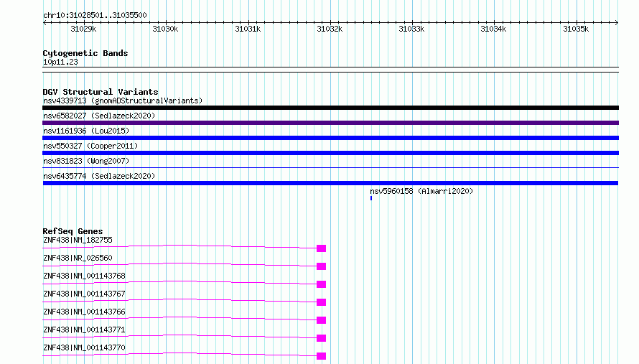Click the 31035k ruler tick label
Viewport: 639px width, 364px height.
(576, 29)
